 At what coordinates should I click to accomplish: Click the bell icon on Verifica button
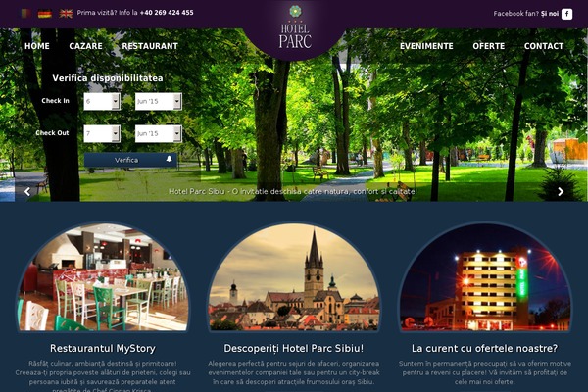(170, 159)
